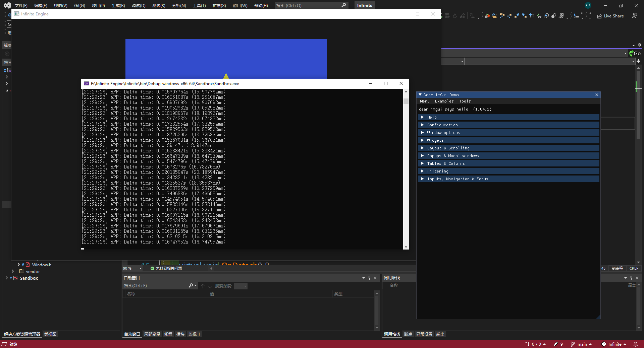Click the spell-check abc toolbar icon
Image resolution: width=644 pixels, height=348 pixels.
coord(539,16)
